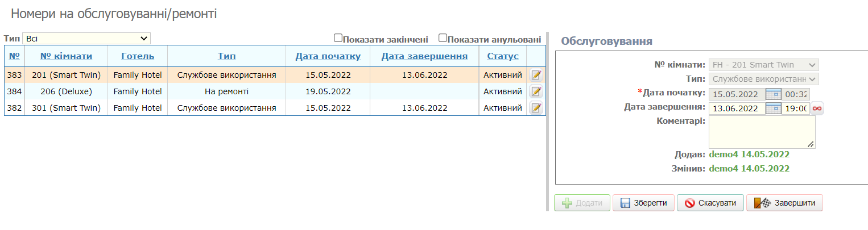Click edit icon for room 206 row
Screen dimensions: 868x230
tap(536, 91)
